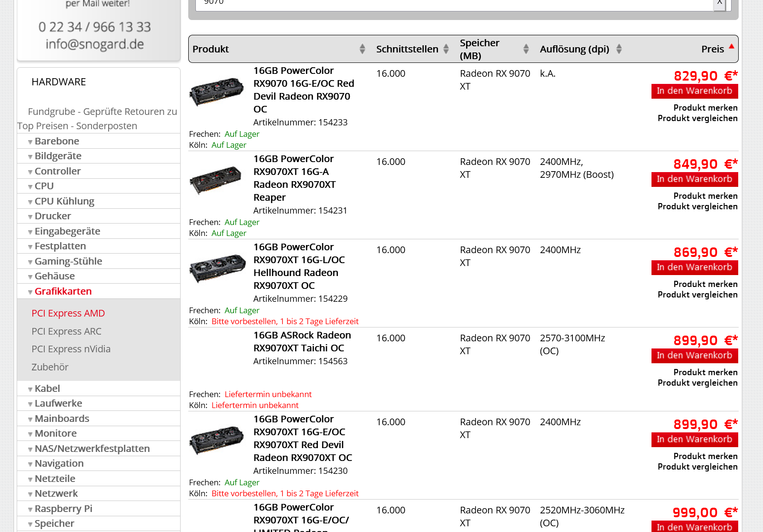Select PCI Express ARC subcategory
The height and width of the screenshot is (532, 763).
66,331
